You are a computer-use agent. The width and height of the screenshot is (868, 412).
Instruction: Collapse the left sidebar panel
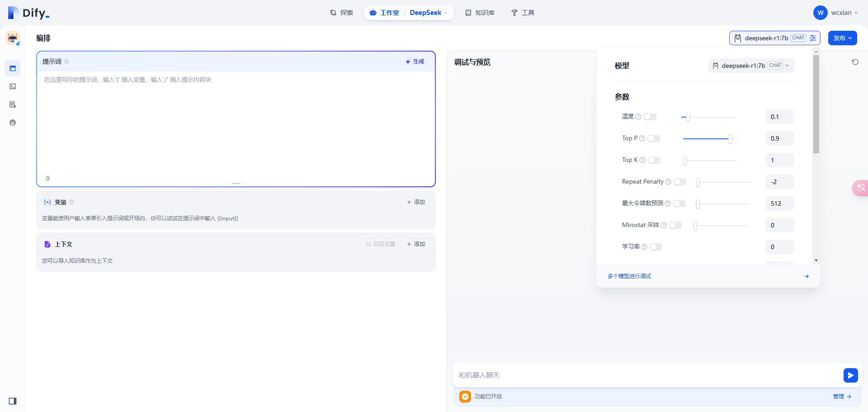pos(13,401)
